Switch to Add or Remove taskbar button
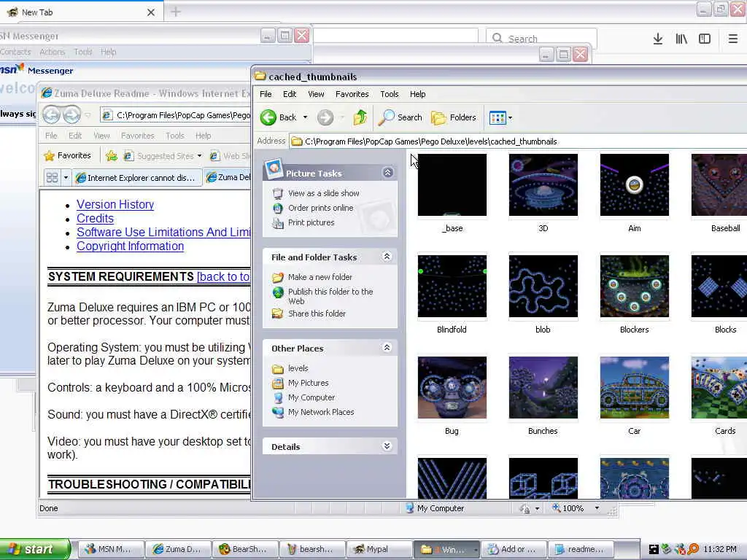The width and height of the screenshot is (747, 560). pos(513,549)
